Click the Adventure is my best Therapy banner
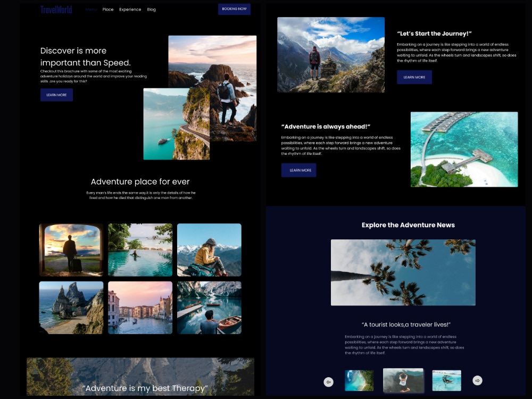The image size is (532, 399). [140, 377]
